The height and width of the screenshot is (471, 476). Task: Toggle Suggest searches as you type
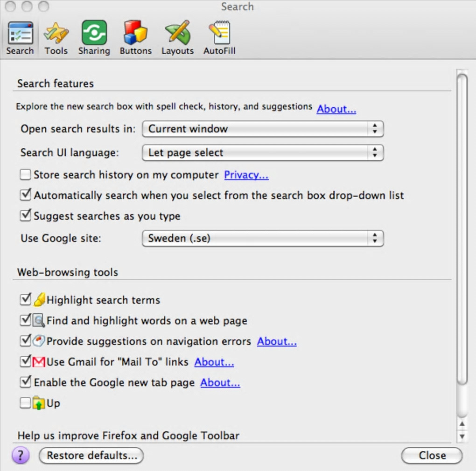[25, 215]
